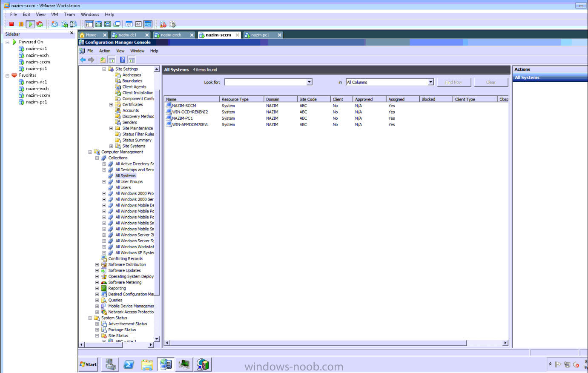588x373 pixels.
Task: Click the network status tray icon
Action: tap(567, 364)
